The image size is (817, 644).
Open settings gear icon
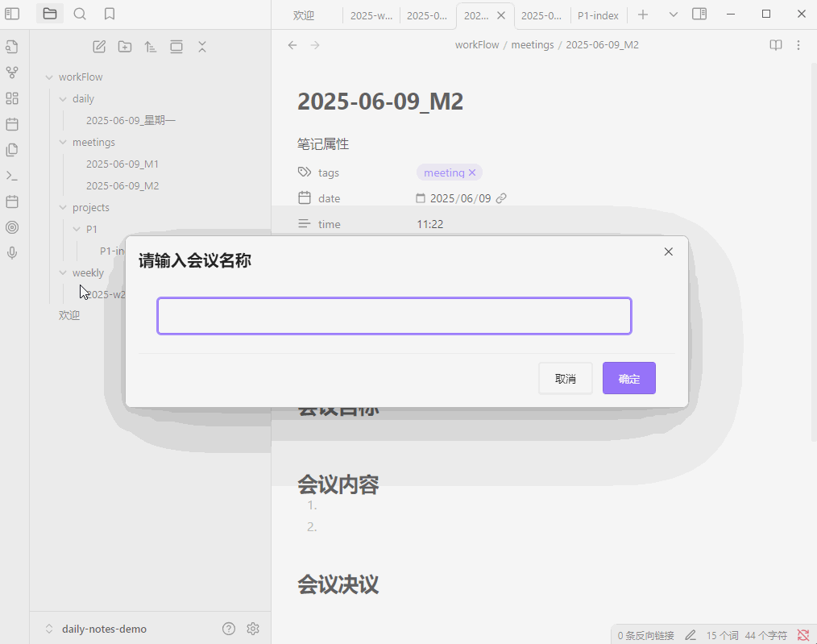(253, 629)
